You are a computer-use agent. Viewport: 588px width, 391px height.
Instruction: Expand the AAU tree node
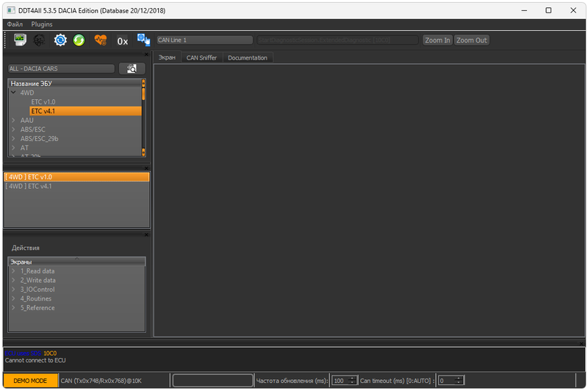(x=13, y=121)
